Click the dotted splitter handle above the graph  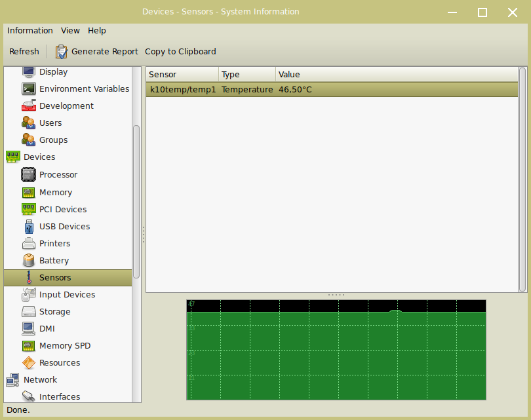click(x=336, y=295)
